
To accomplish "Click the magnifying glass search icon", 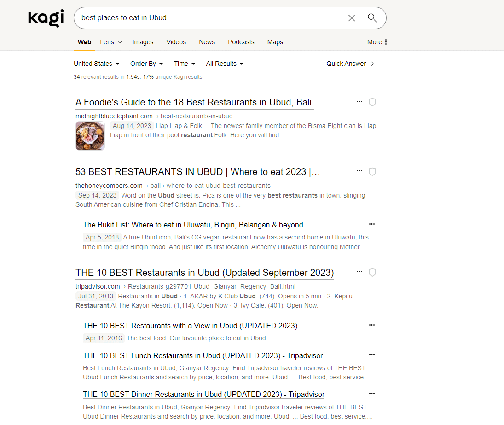I will (x=372, y=17).
